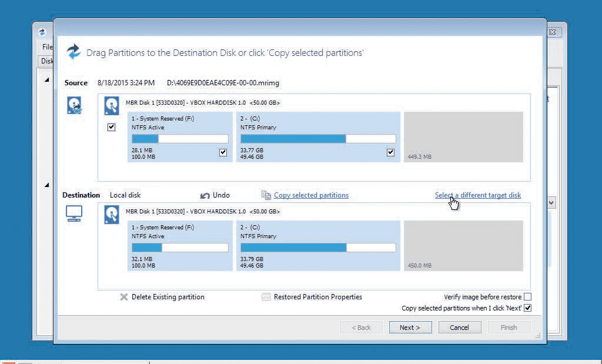
Task: Select the Source 449.3 MB unallocated space
Action: point(463,136)
